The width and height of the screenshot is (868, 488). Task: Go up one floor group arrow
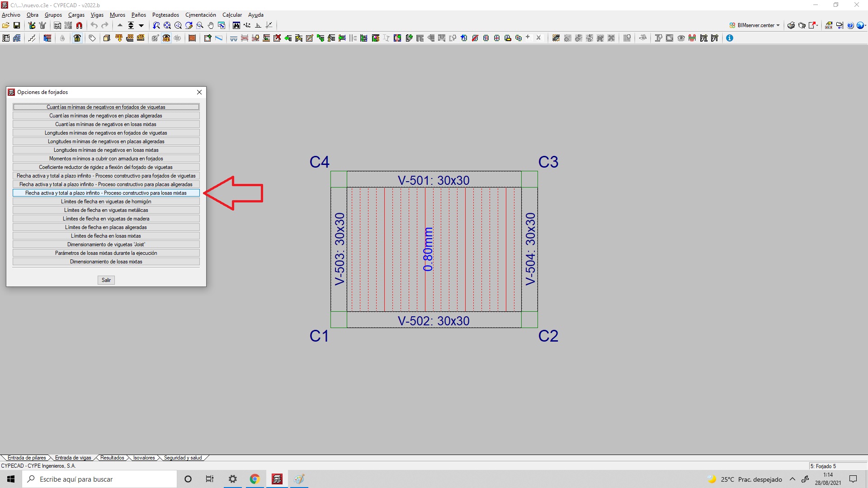(x=120, y=25)
